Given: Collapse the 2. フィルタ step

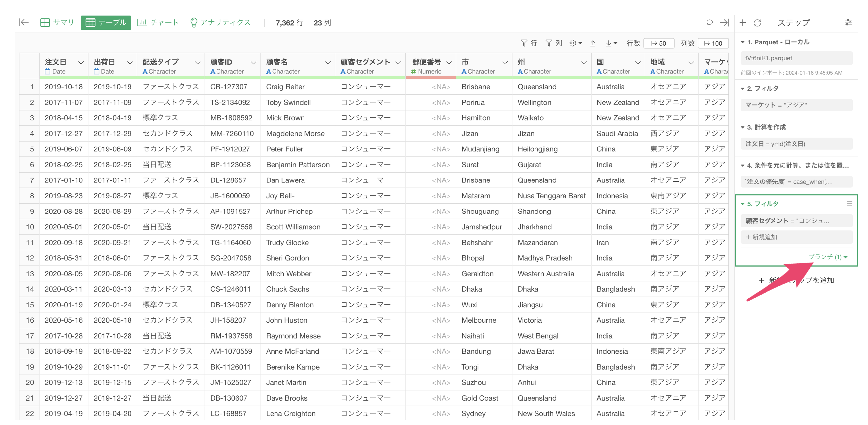Looking at the screenshot, I should pos(743,89).
